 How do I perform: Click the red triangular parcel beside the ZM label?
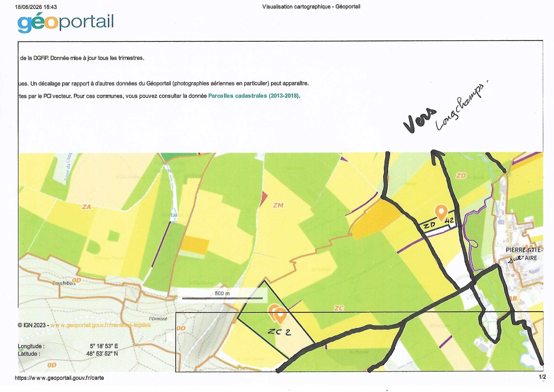[x=264, y=199]
